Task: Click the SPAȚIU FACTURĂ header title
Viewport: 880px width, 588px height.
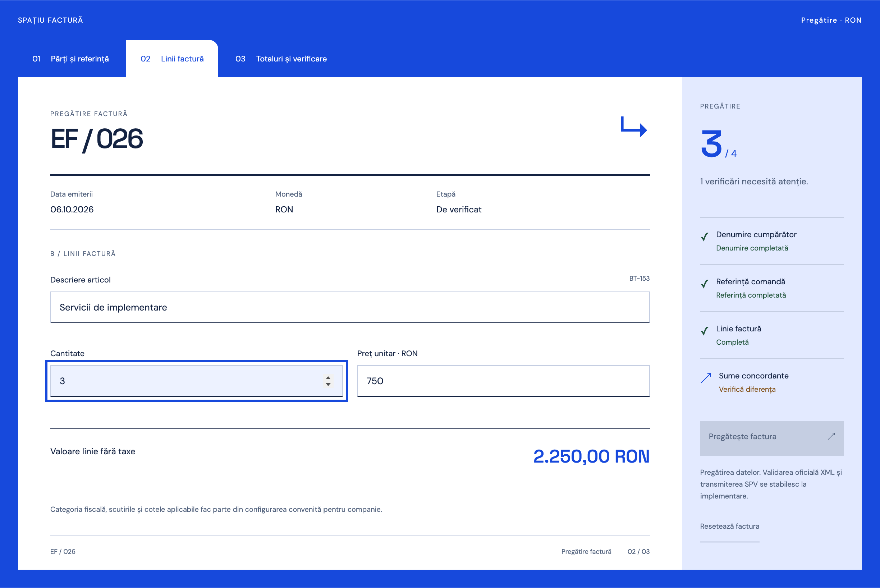Action: (50, 20)
